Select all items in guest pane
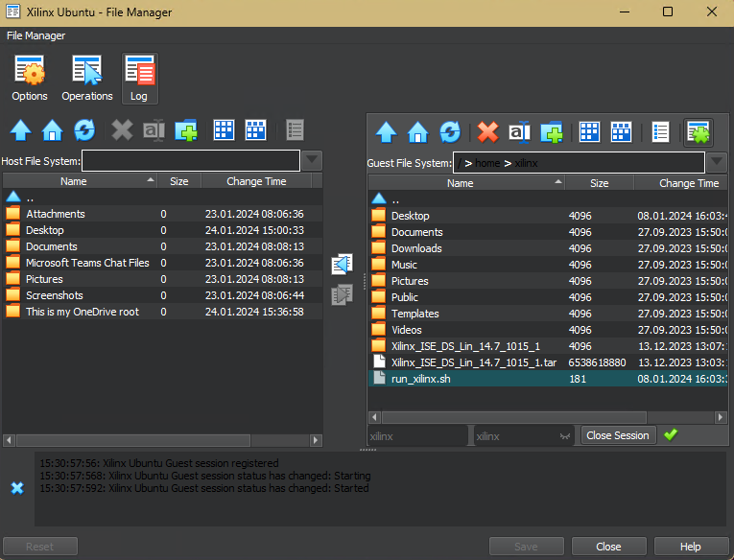Screen dimensions: 734x560 589,132
